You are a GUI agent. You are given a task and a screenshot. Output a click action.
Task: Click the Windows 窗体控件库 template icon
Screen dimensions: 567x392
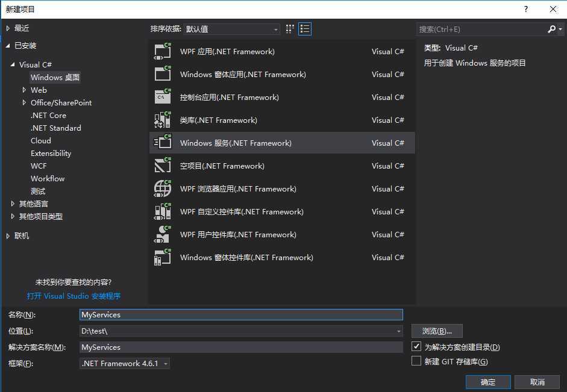tap(162, 257)
